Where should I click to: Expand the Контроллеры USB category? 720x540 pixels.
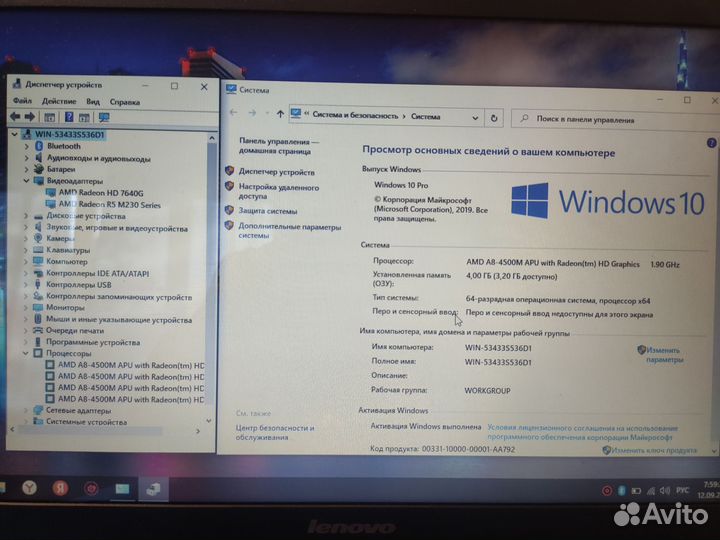(x=26, y=285)
